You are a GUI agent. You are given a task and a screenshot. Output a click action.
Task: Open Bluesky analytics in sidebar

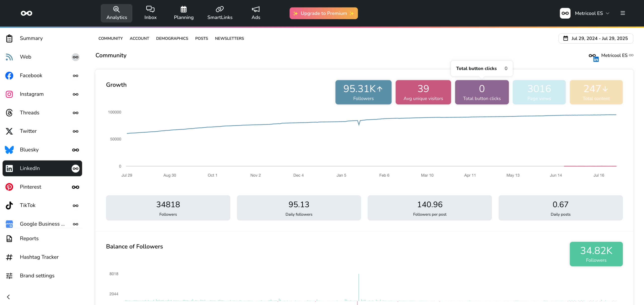click(29, 150)
